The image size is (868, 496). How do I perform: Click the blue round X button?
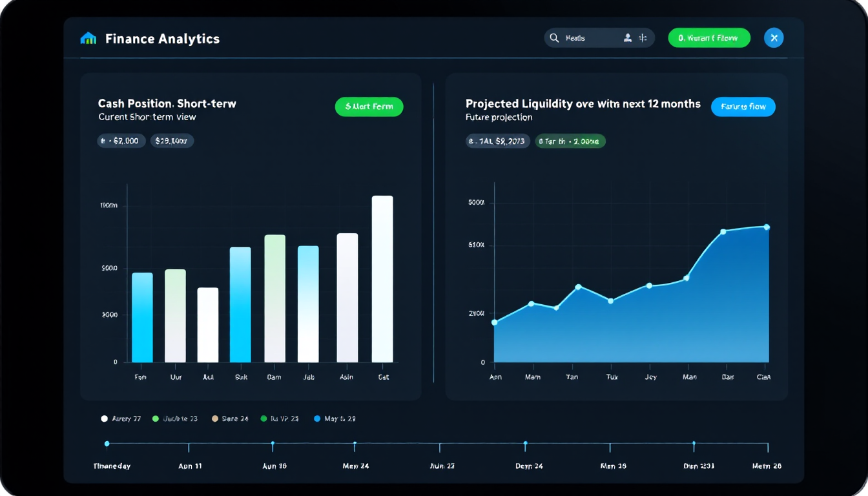point(774,37)
